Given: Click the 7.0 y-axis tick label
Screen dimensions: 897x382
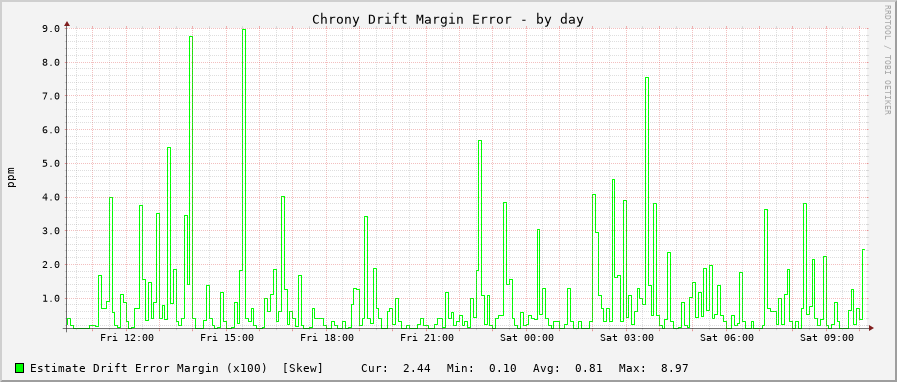Looking at the screenshot, I should coord(51,96).
